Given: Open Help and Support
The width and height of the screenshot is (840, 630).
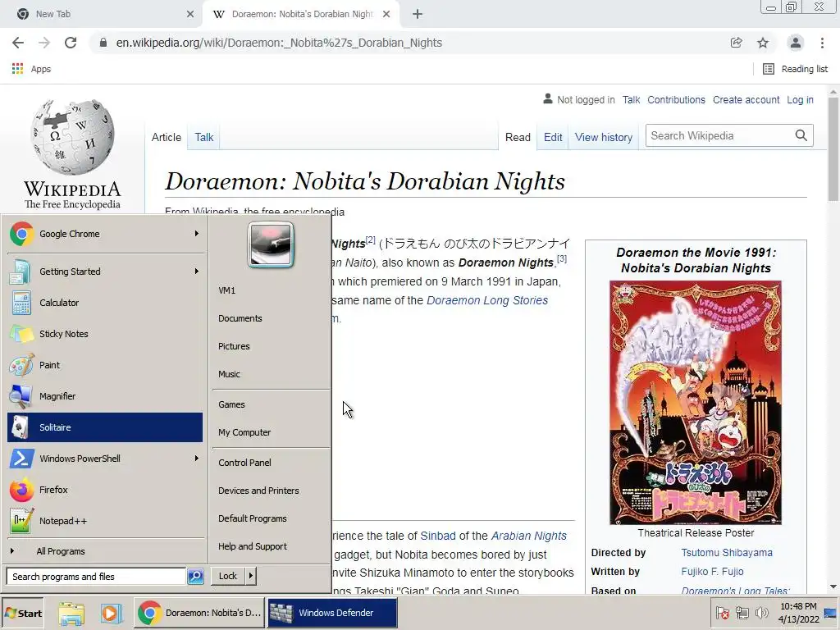Looking at the screenshot, I should click(x=253, y=546).
